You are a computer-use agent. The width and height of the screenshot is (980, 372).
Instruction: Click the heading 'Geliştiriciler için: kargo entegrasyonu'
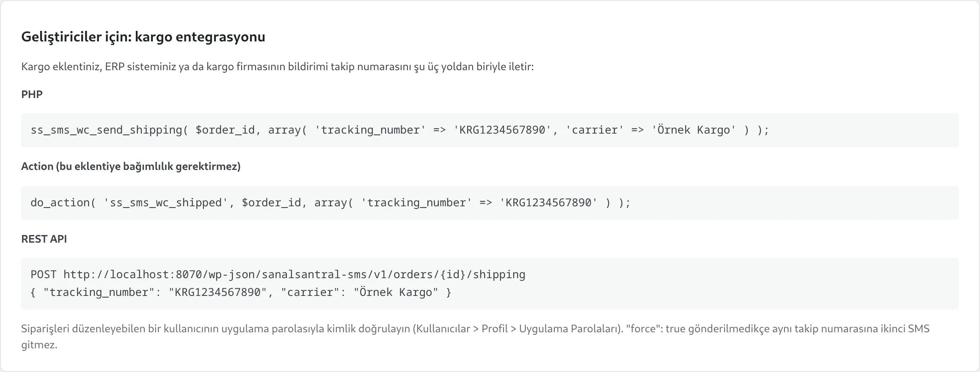[143, 37]
